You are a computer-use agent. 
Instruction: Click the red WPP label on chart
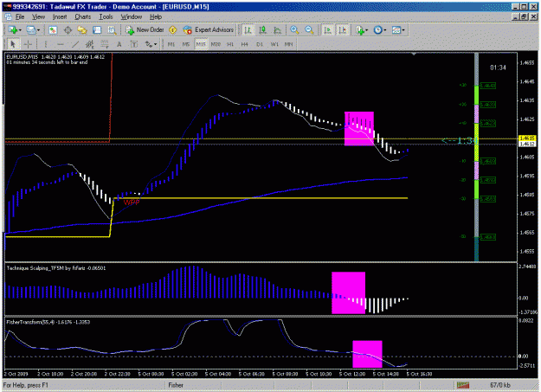[132, 202]
